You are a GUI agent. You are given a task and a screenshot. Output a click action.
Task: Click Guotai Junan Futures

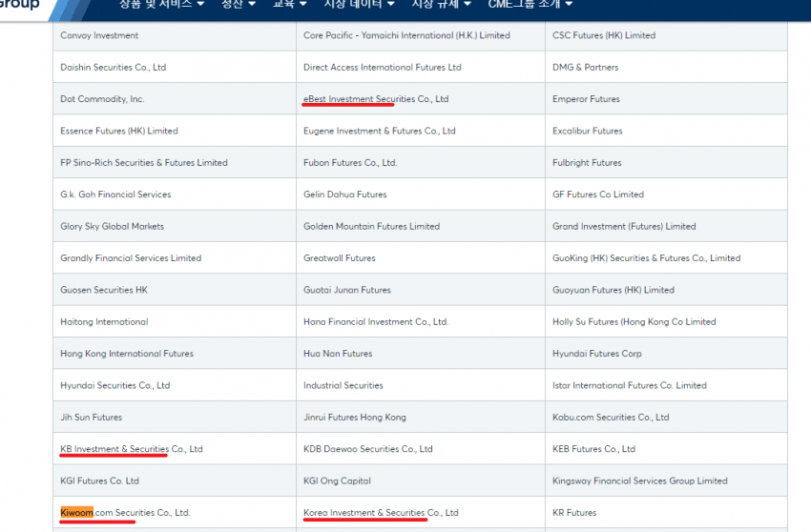(x=347, y=290)
